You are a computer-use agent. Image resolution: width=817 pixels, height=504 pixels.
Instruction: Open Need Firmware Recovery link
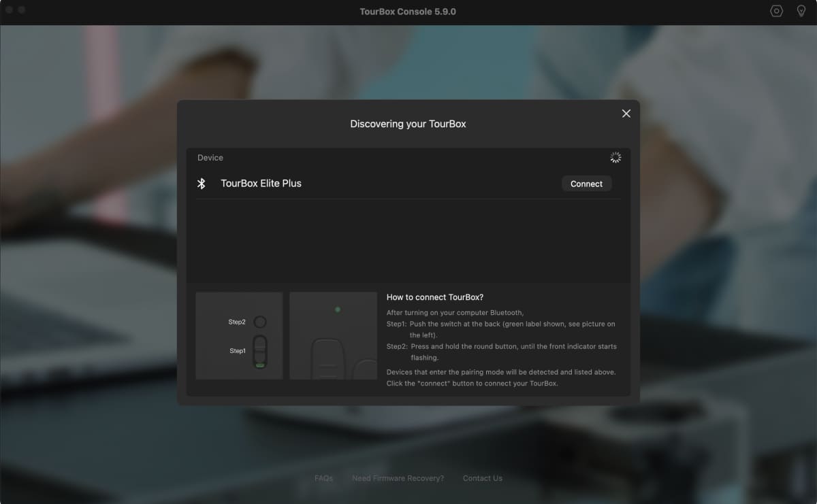398,478
